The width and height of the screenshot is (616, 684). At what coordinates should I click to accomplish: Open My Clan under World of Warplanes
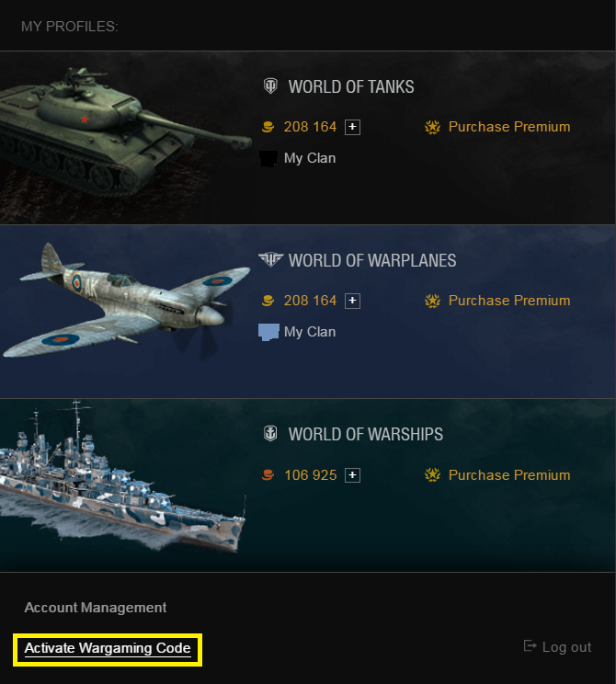tap(310, 332)
